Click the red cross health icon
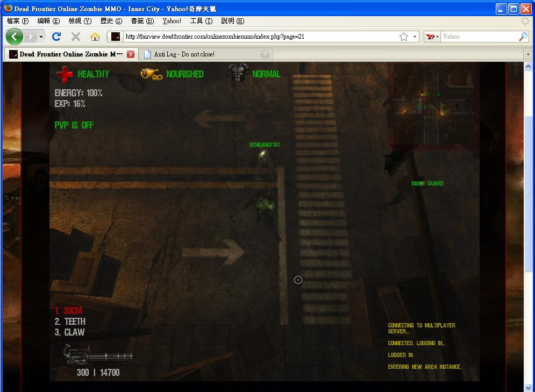Screen dimensions: 535x392 pos(64,74)
